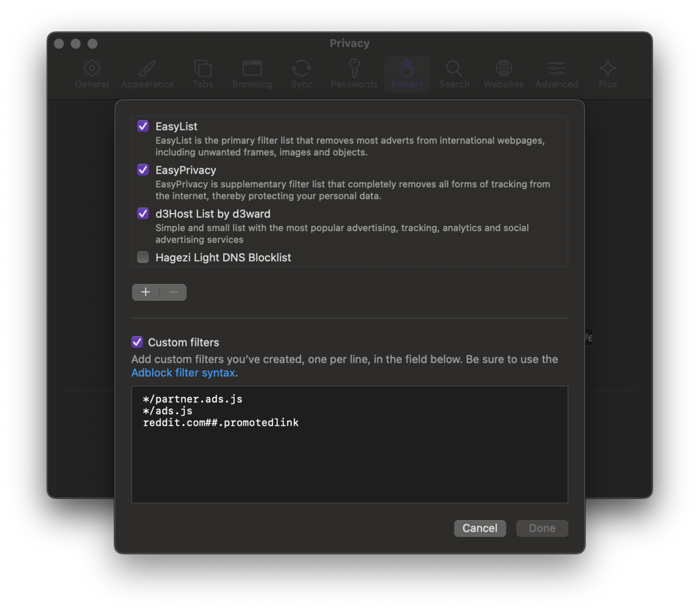
Task: Open the General settings pane
Action: pyautogui.click(x=91, y=74)
